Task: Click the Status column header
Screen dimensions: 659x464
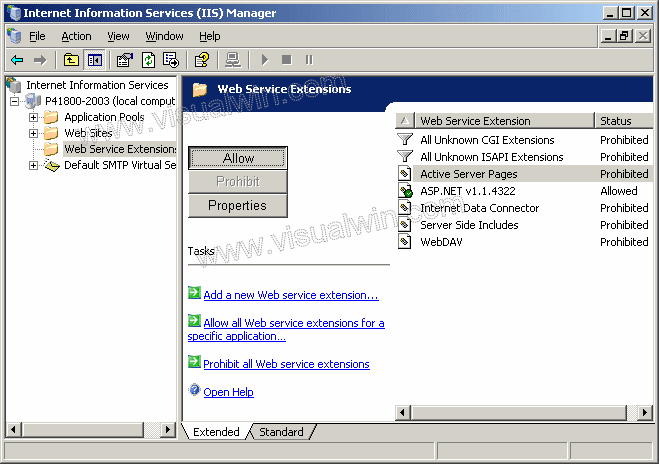Action: 624,121
